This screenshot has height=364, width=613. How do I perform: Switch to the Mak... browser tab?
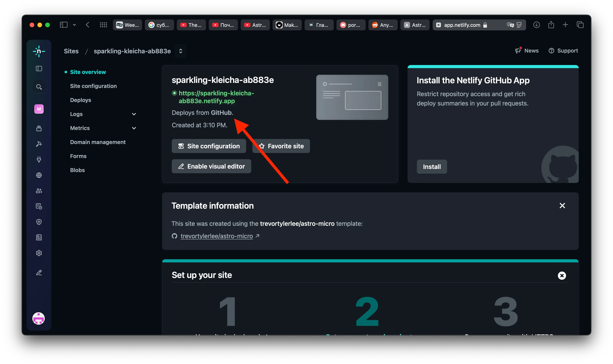(287, 25)
